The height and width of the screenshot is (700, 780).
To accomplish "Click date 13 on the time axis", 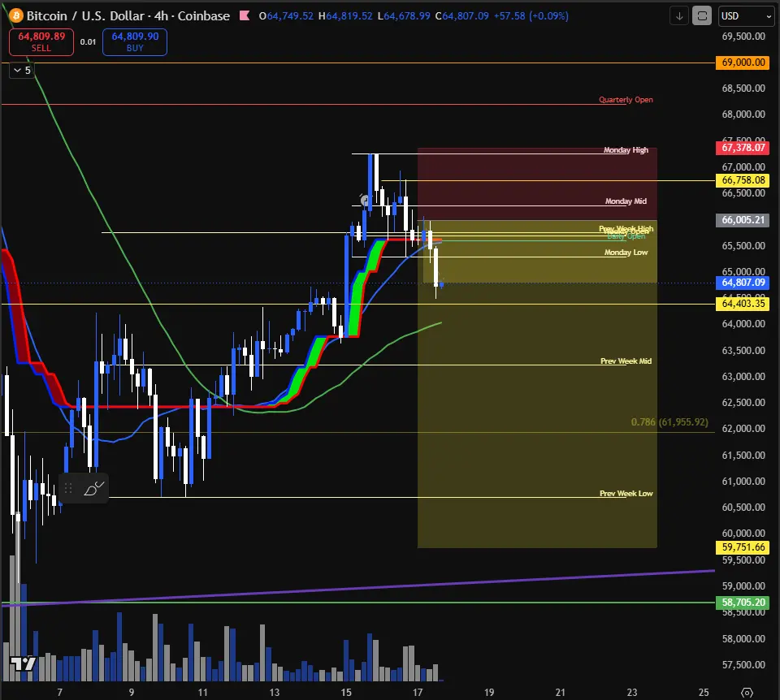I will point(274,692).
